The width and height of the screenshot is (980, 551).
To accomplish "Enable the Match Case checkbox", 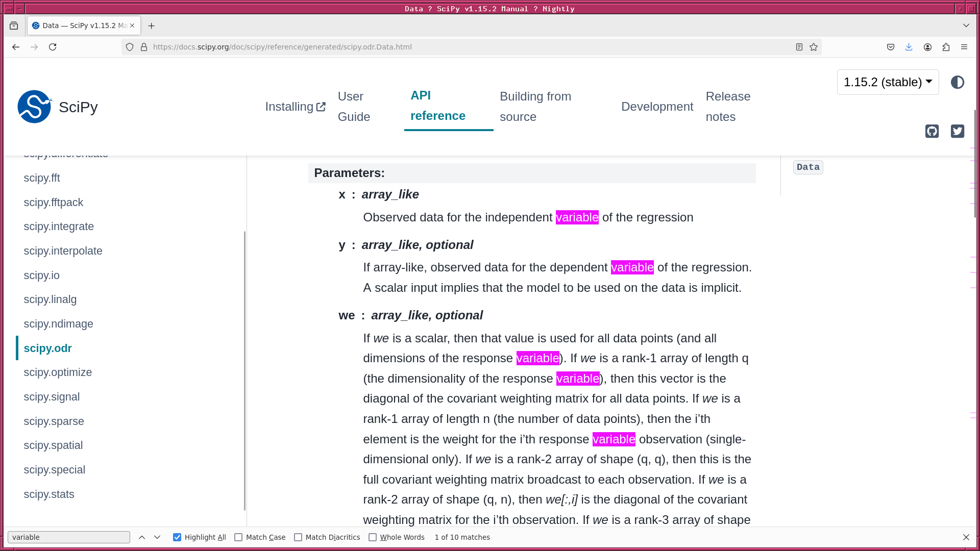I will pyautogui.click(x=238, y=537).
